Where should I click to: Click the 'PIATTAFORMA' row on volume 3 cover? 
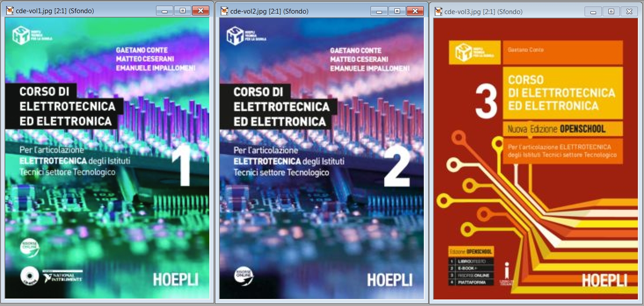(x=471, y=282)
